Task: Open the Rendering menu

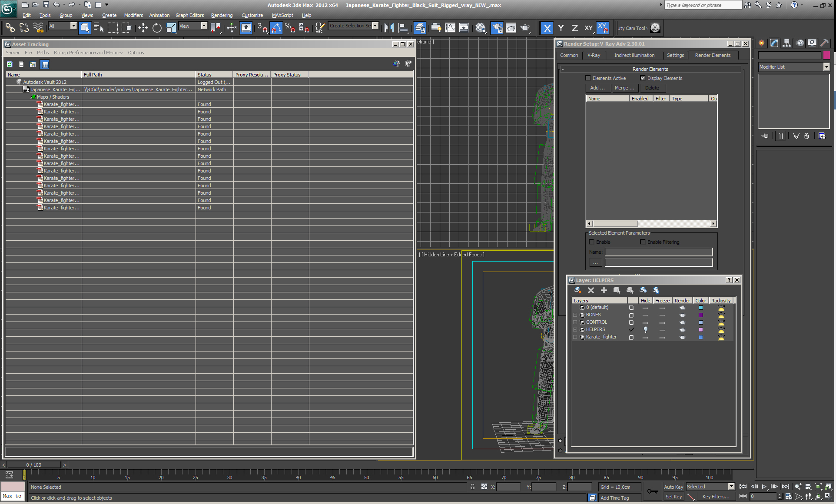Action: (x=222, y=15)
